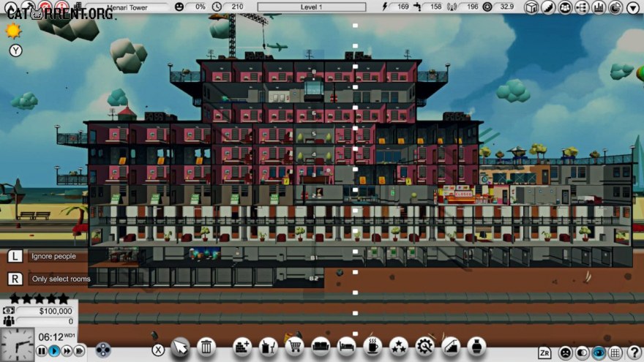Click the building icon beside tower name

tap(78, 6)
